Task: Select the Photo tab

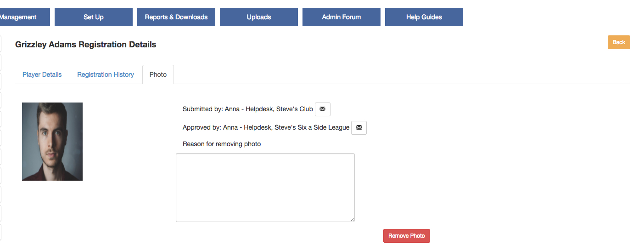Action: tap(158, 74)
